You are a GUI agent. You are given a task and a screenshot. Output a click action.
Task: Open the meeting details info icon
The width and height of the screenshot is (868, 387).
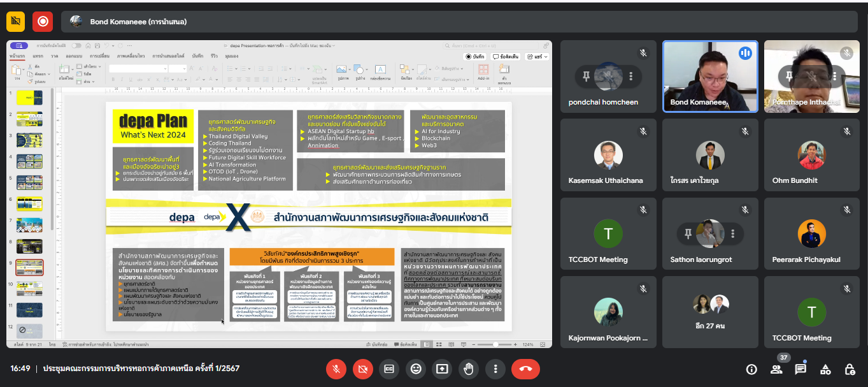pyautogui.click(x=751, y=369)
